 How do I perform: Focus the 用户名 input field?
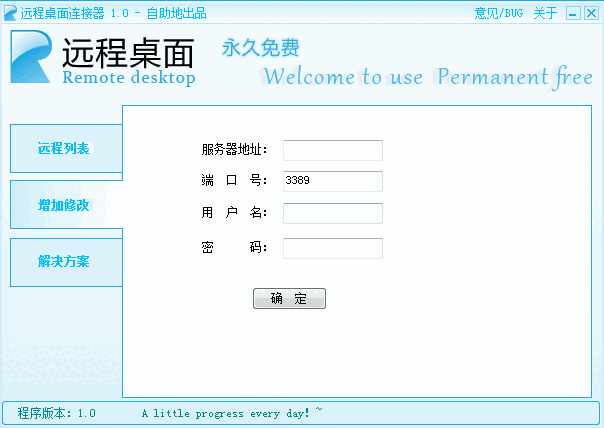click(x=333, y=213)
